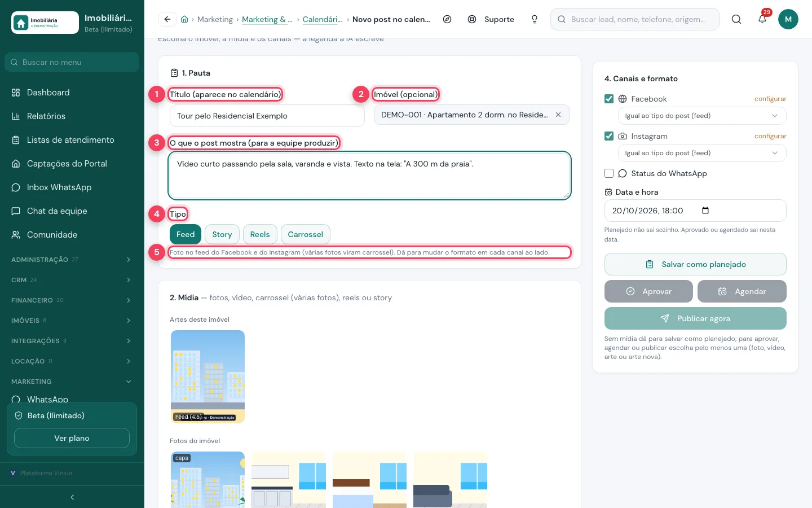Screen dimensions: 812x508
Task: Open Chat da equipe
Action: click(x=72, y=211)
